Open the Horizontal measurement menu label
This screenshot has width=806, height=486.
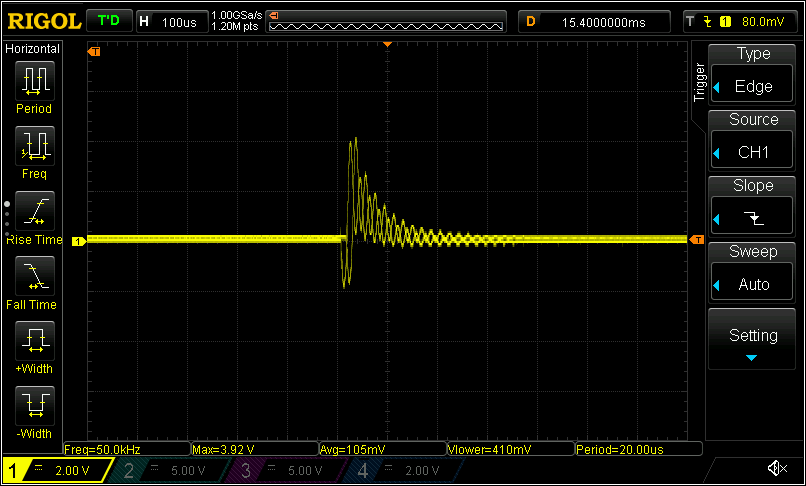tap(33, 49)
